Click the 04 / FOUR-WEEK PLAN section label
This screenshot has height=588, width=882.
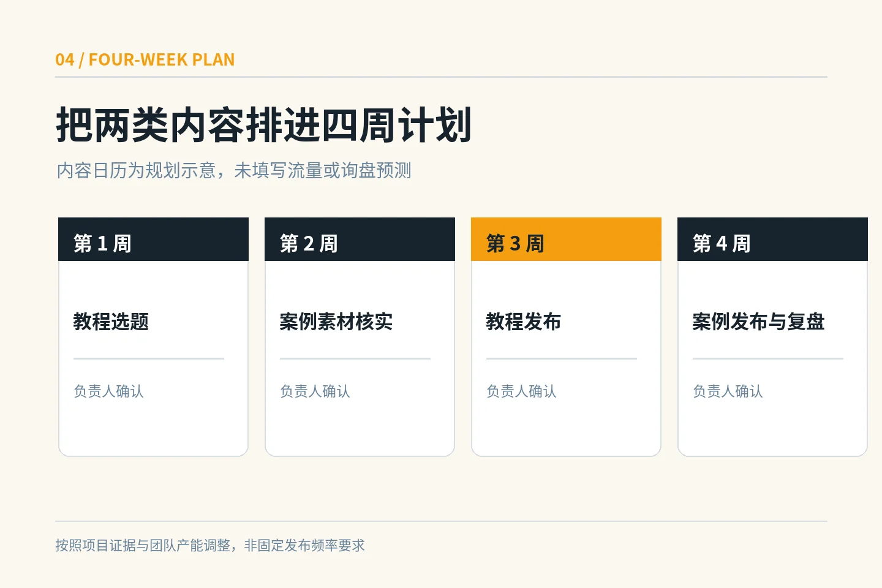click(x=145, y=59)
